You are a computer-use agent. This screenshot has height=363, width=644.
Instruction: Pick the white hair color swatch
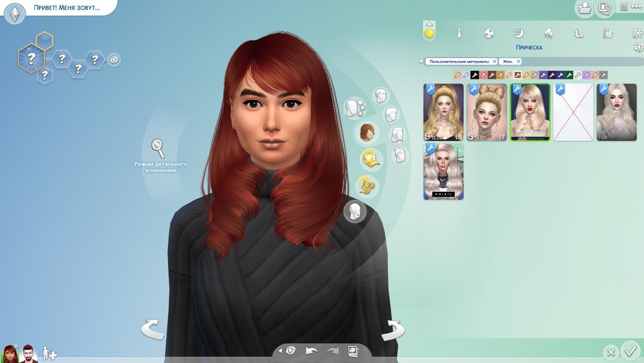pyautogui.click(x=577, y=75)
